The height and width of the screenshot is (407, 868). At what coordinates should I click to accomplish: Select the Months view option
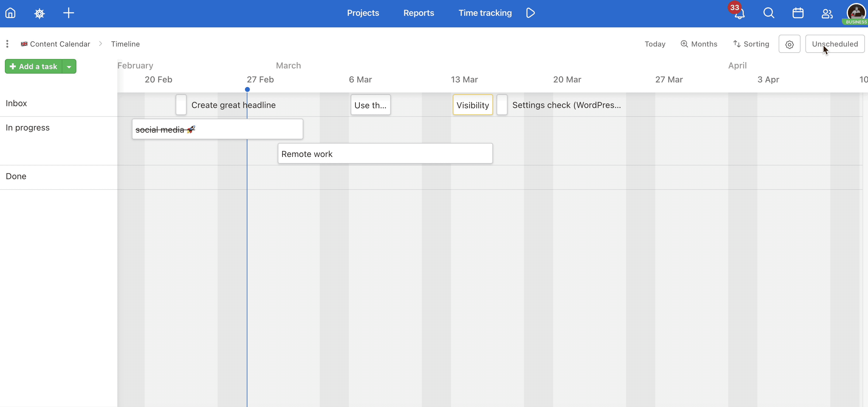point(699,44)
